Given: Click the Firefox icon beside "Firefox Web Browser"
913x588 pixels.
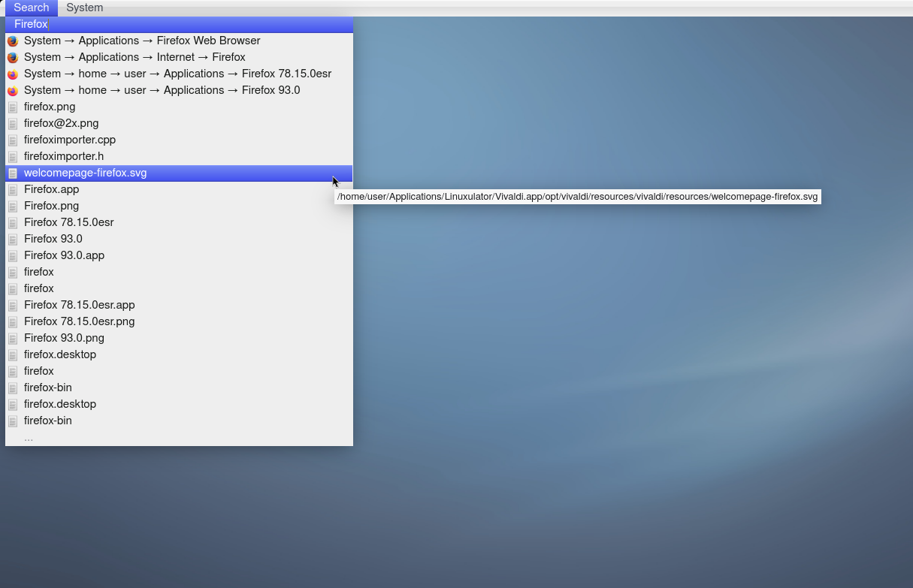Looking at the screenshot, I should click(13, 41).
